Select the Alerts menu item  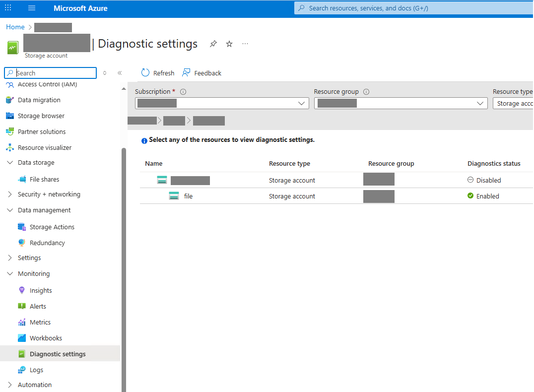(x=38, y=307)
